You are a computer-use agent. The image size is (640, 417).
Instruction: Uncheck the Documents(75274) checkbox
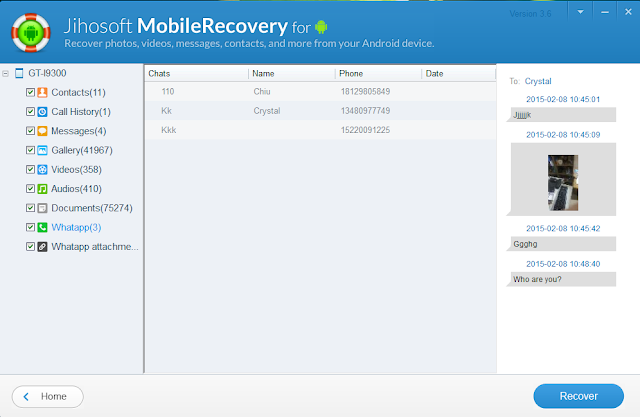(30, 208)
